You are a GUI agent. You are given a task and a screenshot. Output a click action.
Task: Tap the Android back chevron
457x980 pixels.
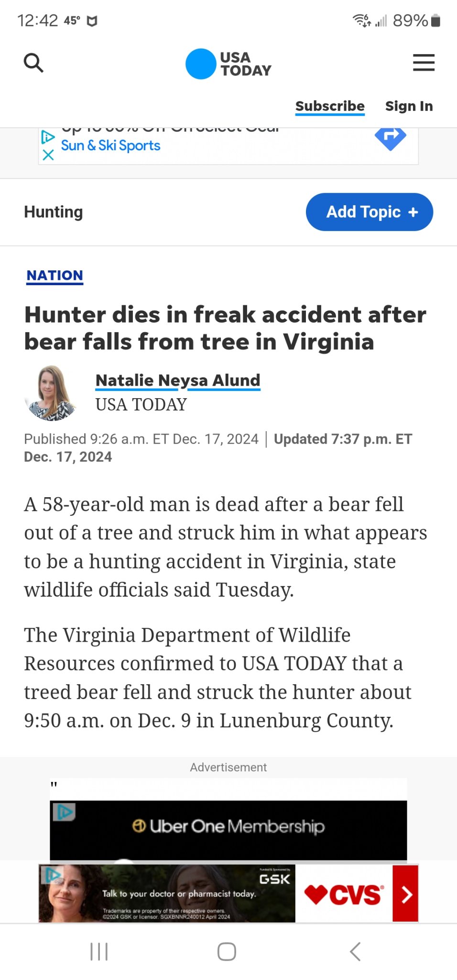click(x=355, y=951)
